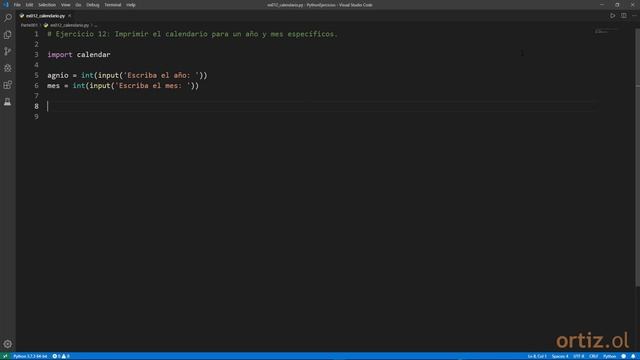The height and width of the screenshot is (360, 640).
Task: Close the ex012_calendario.py tab
Action: click(x=70, y=16)
